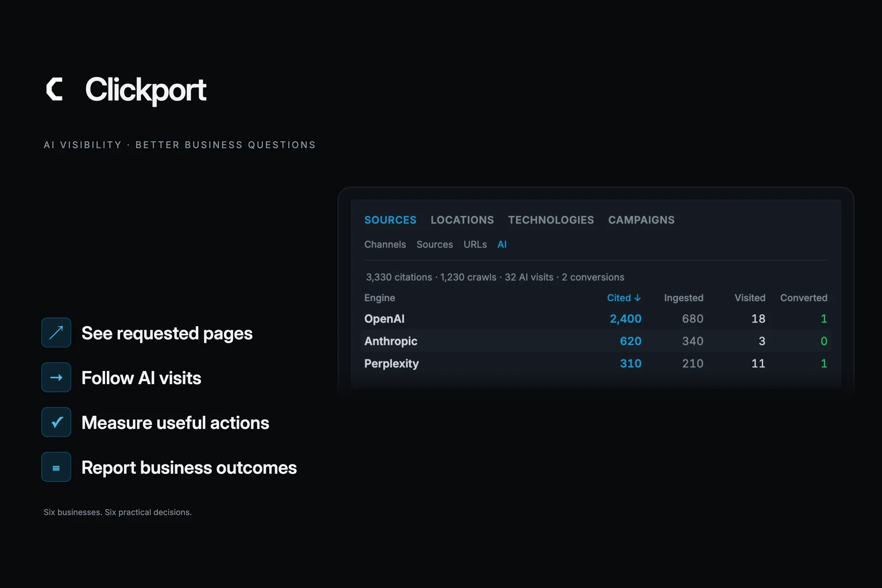Click the citations summary line
This screenshot has height=588, width=882.
tap(495, 277)
